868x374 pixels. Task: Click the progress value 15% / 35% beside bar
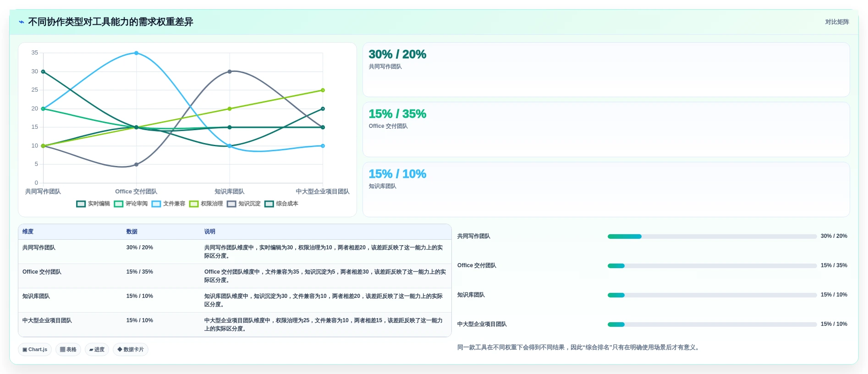834,266
